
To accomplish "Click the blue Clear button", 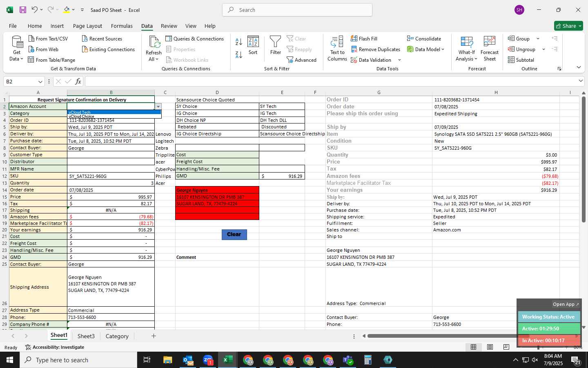I will tap(234, 234).
